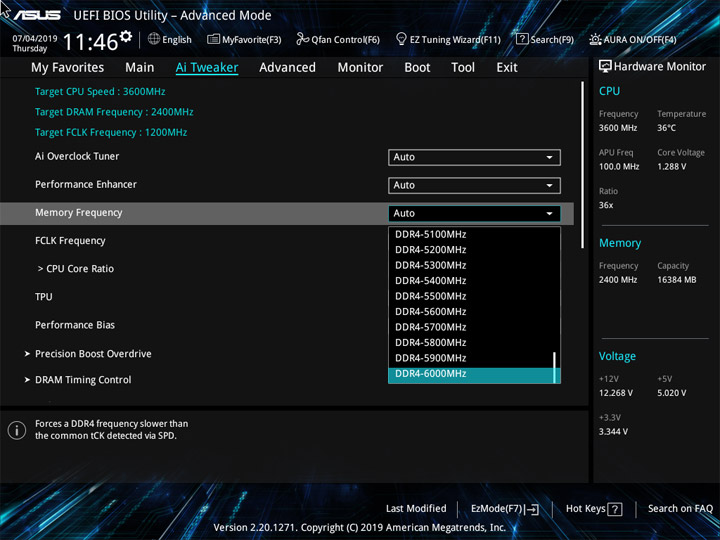
Task: Click the main settings panel scrollbar
Action: click(582, 165)
